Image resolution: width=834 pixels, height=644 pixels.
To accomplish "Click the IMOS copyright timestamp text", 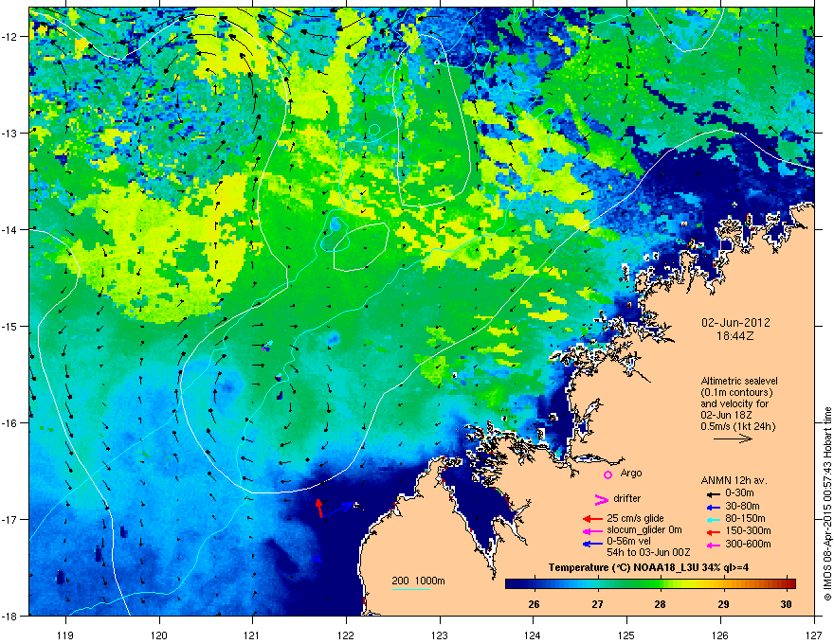I will (827, 504).
